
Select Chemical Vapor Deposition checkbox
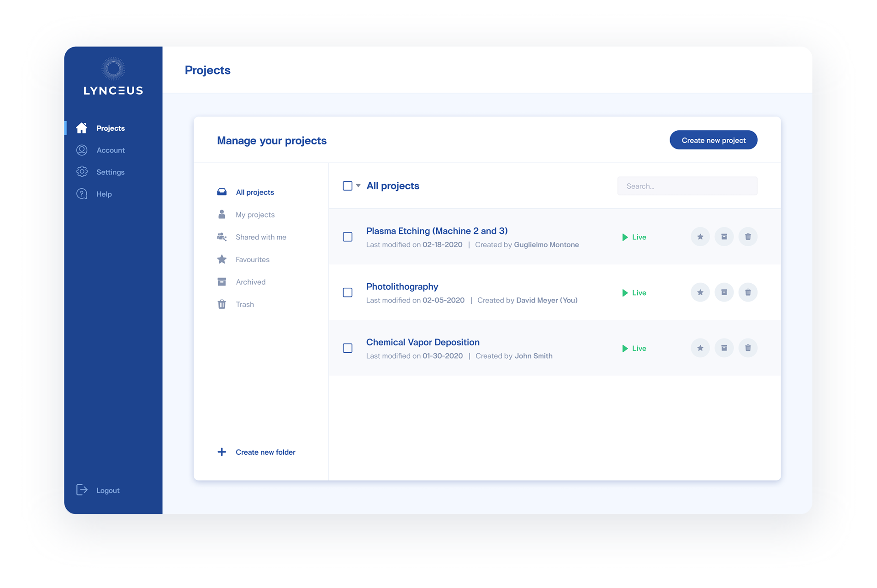click(x=348, y=348)
